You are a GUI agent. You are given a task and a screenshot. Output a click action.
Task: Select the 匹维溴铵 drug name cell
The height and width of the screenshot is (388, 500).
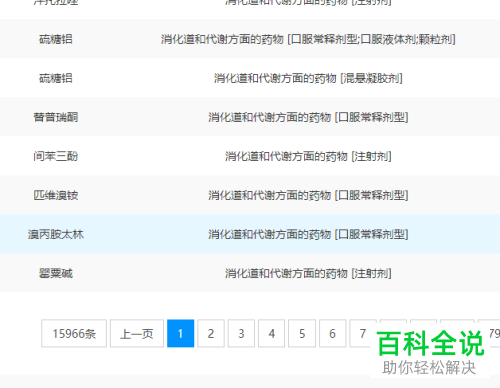pos(56,195)
